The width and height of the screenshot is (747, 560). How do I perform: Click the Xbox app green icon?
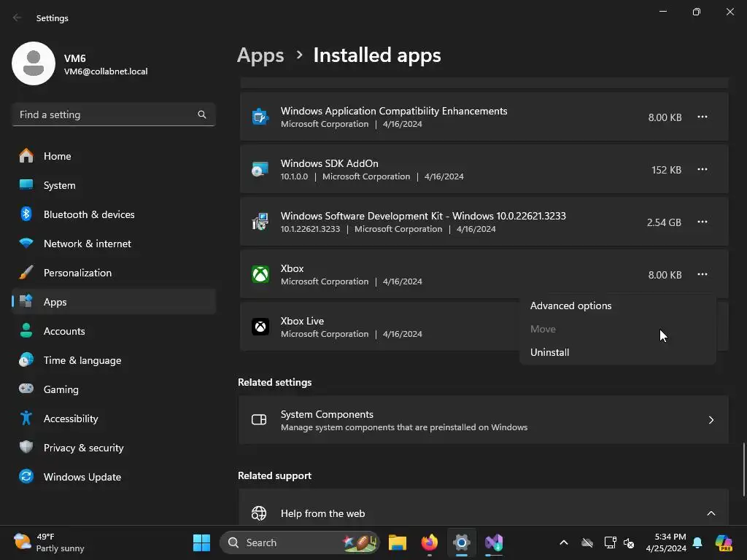(x=260, y=274)
